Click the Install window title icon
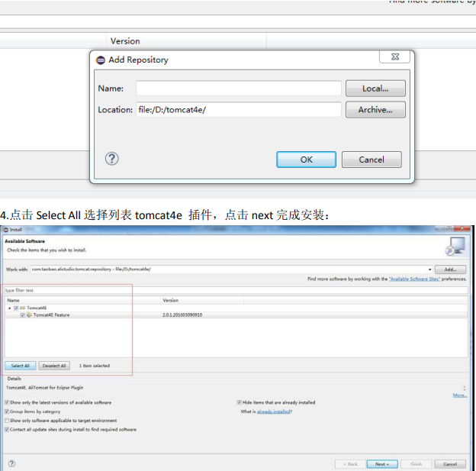Screen dimensions: 476x471 click(6, 230)
